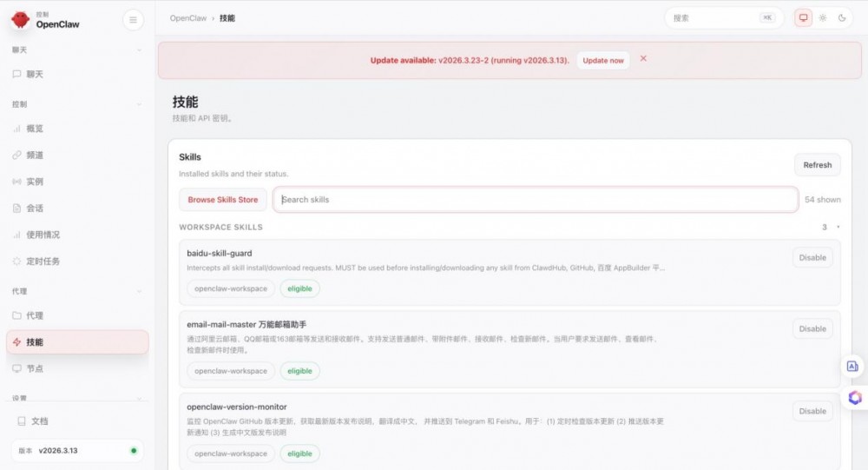The image size is (868, 470).
Task: Open 节点 nodes in sidebar
Action: pyautogui.click(x=35, y=368)
